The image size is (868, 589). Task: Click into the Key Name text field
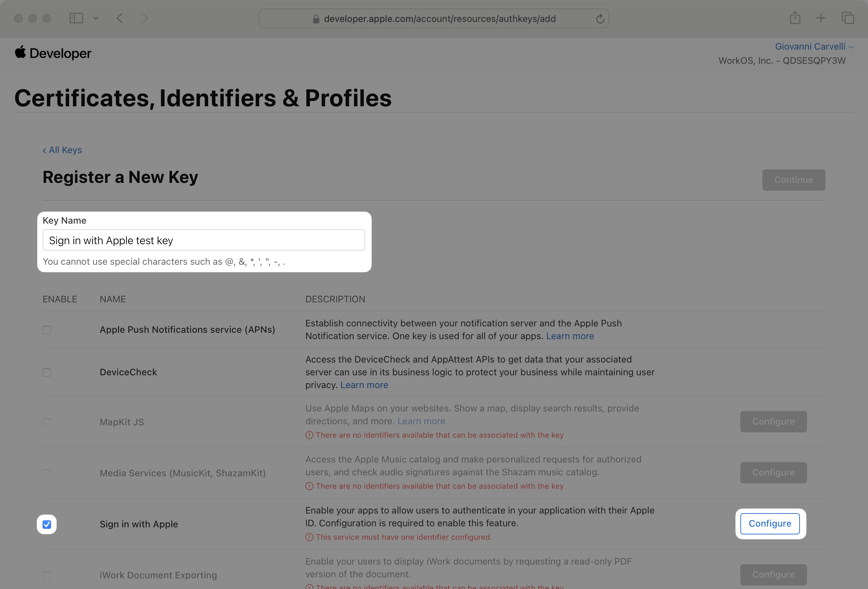[204, 240]
